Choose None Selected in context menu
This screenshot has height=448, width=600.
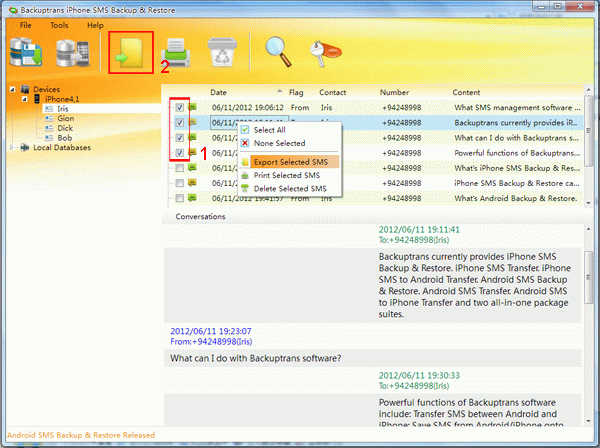click(x=290, y=143)
